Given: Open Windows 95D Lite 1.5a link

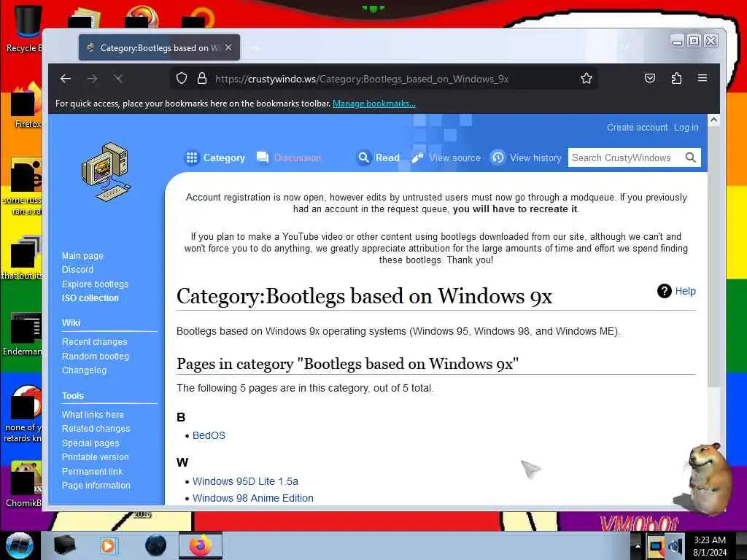Looking at the screenshot, I should click(x=245, y=481).
